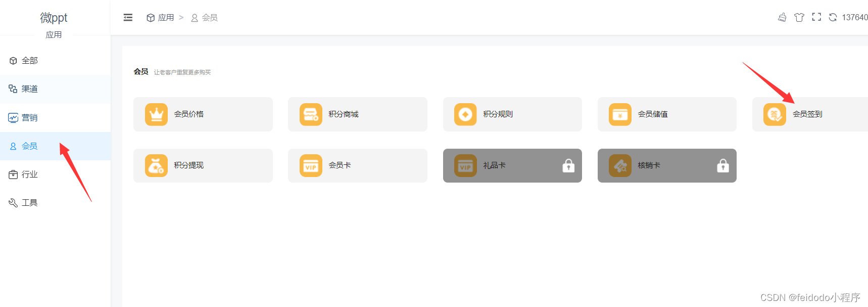Click the channel icon beside 渠道

(13, 89)
